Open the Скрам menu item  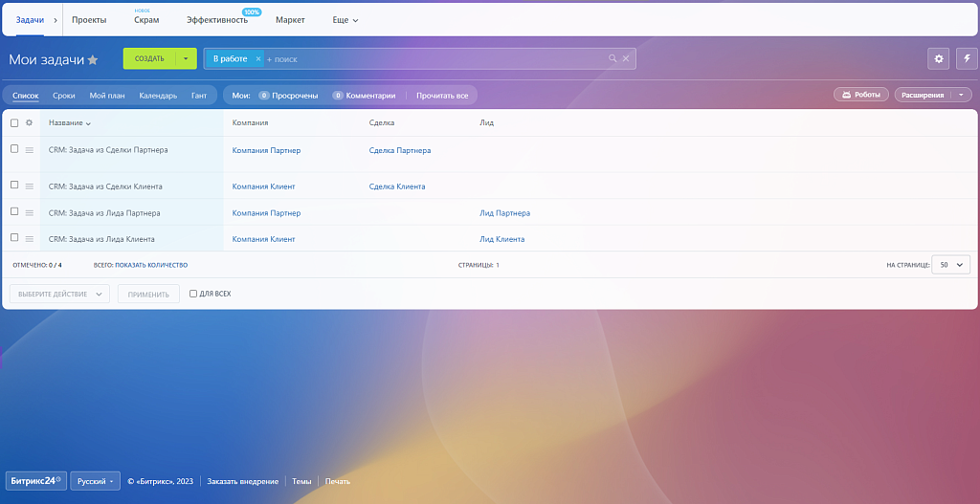(x=146, y=20)
